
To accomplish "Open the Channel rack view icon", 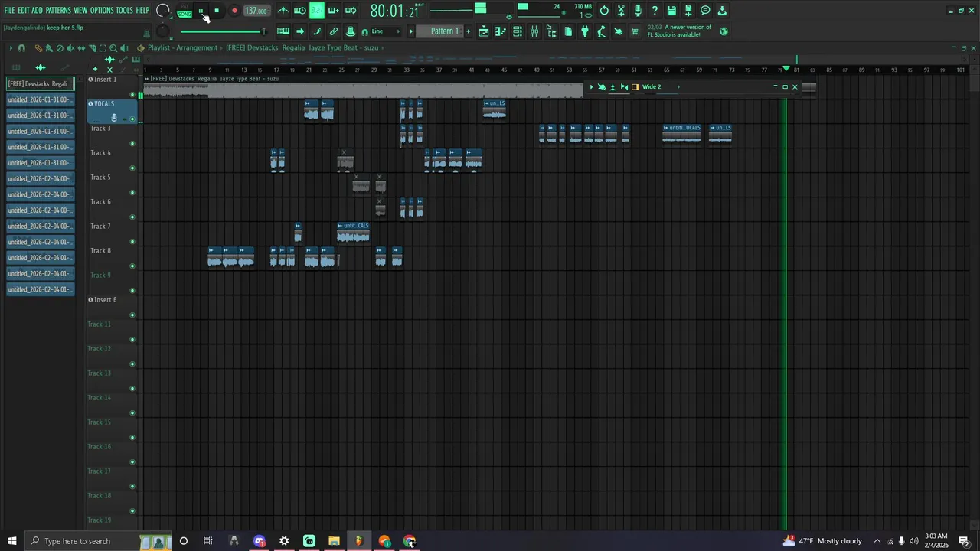I will click(518, 31).
